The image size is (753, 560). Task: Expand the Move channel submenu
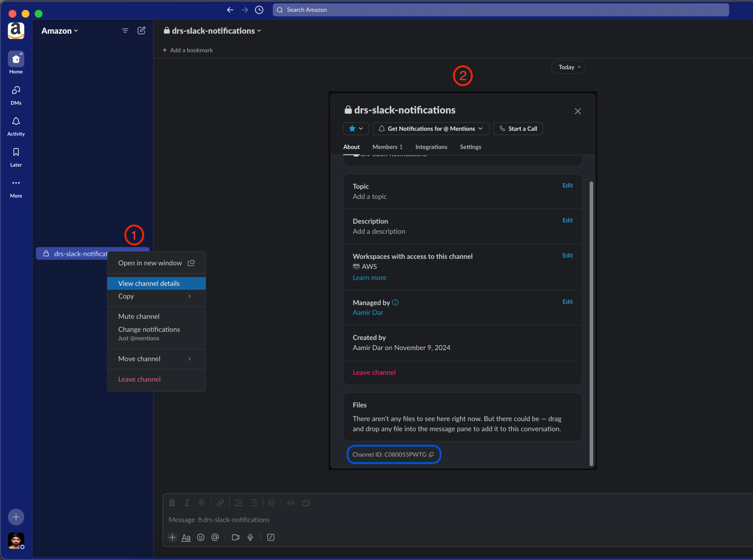[138, 359]
